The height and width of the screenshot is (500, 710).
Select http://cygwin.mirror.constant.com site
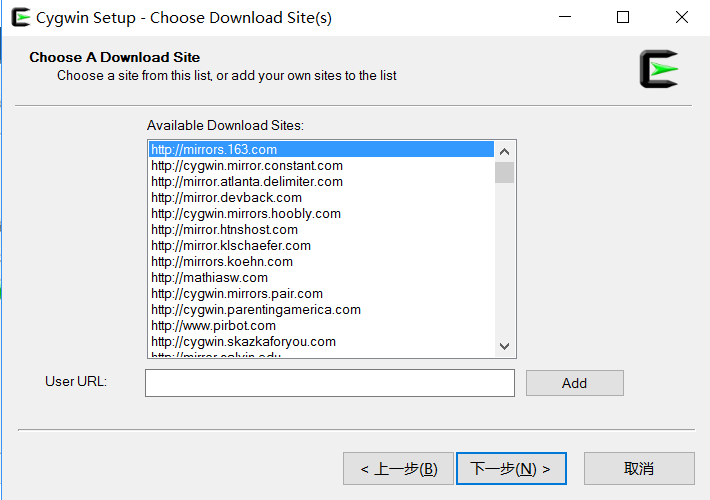[x=321, y=166]
